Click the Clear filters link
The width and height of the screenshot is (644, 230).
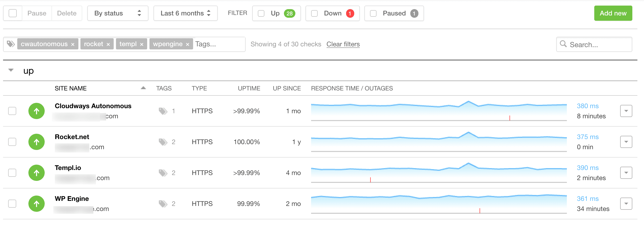pyautogui.click(x=343, y=44)
